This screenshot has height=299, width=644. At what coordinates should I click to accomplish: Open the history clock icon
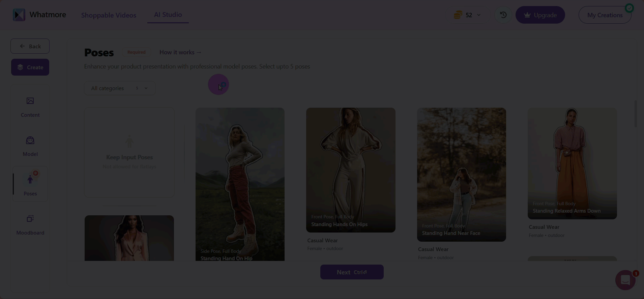(503, 15)
